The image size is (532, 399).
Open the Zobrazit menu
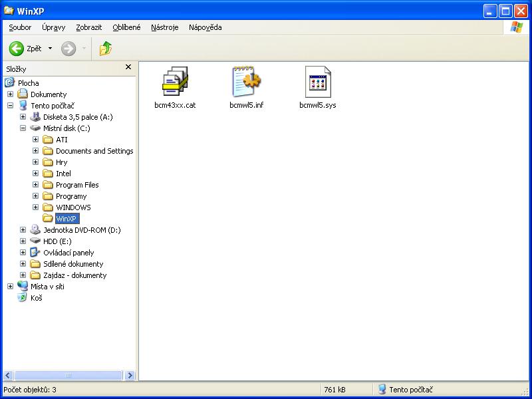coord(89,27)
